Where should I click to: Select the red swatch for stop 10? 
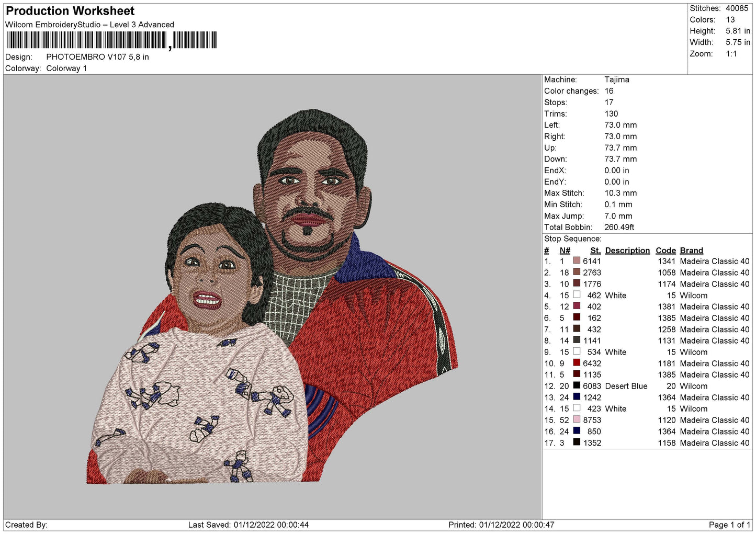[577, 363]
